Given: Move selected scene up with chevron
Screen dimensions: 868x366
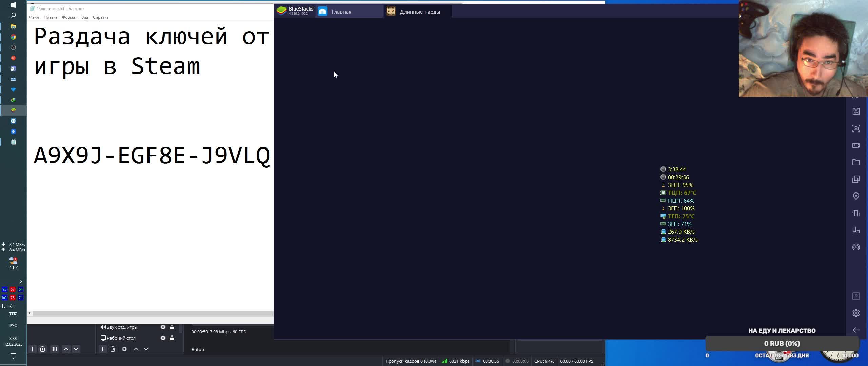Looking at the screenshot, I should pyautogui.click(x=66, y=349).
